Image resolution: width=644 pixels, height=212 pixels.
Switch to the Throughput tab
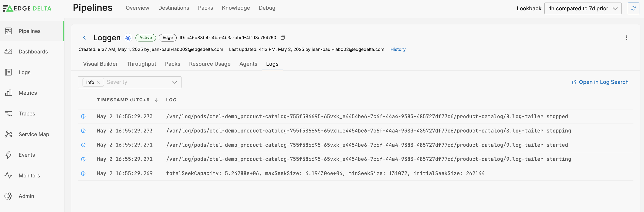click(x=141, y=64)
